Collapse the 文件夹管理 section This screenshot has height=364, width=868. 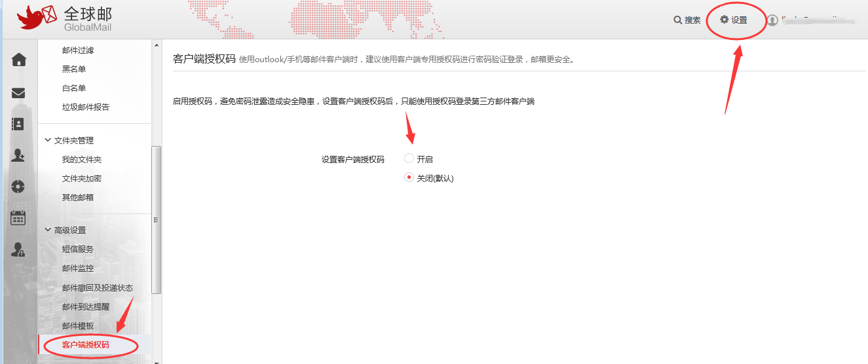click(48, 140)
